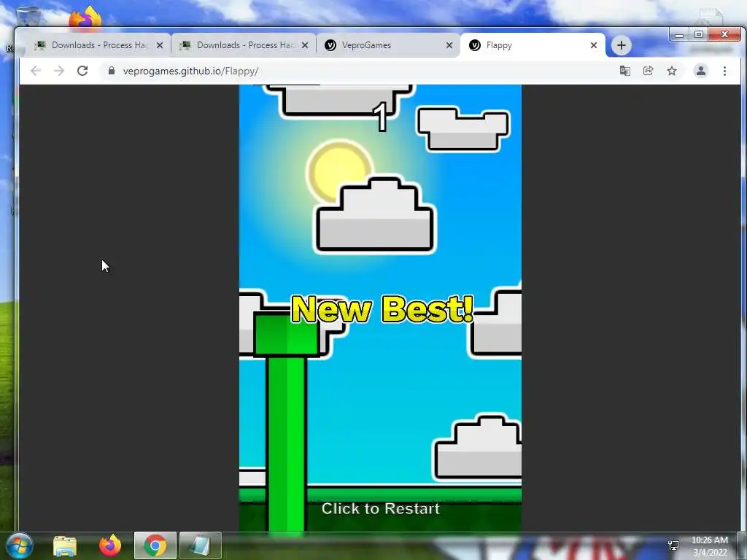Select Chrome in the taskbar
The height and width of the screenshot is (560, 747).
[x=155, y=545]
